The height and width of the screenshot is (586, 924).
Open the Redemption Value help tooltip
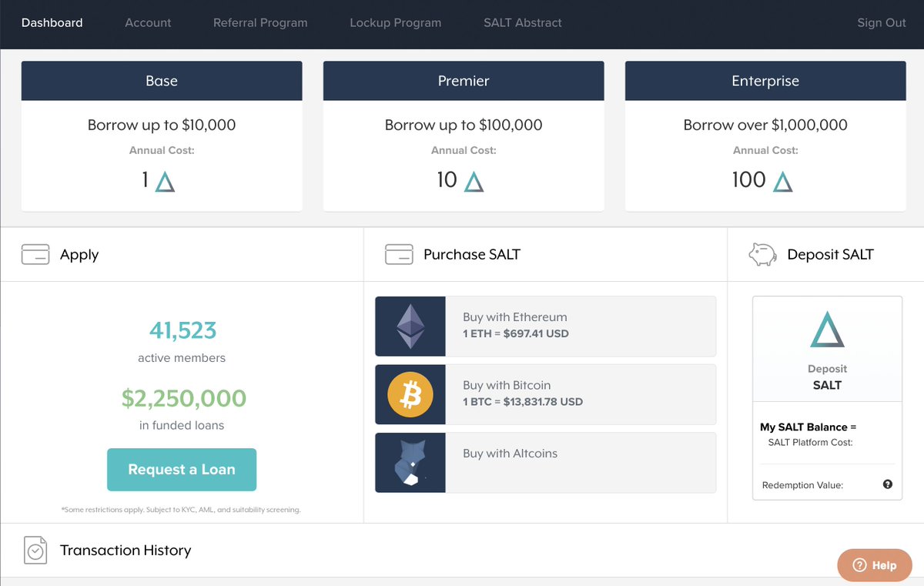click(887, 484)
